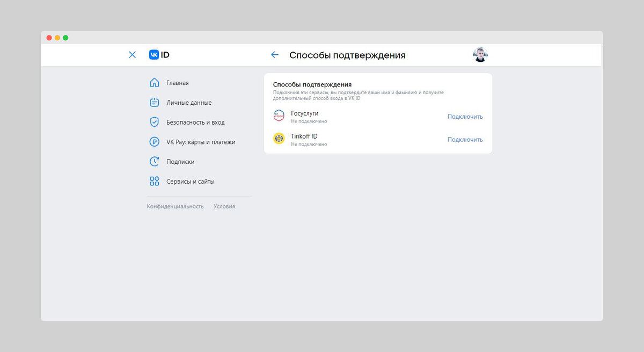Click the shield icon for security

[x=155, y=122]
